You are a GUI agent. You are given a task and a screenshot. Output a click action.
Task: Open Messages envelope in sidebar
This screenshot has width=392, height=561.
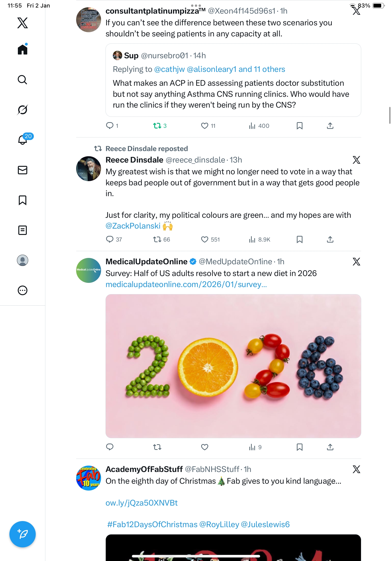[x=23, y=170]
